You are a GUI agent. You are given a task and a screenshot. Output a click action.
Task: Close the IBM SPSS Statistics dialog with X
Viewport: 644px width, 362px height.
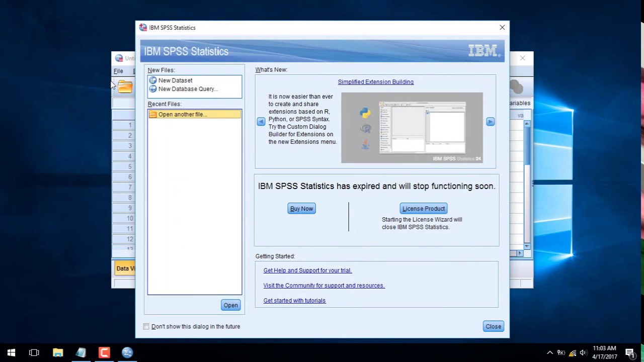click(502, 28)
